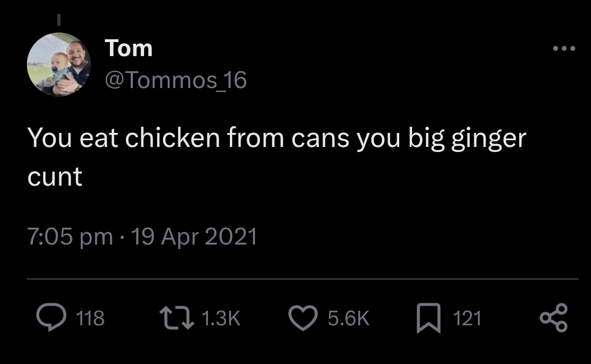Click the thread connector line above avatar
Viewport: 591px width, 364px height.
[x=58, y=19]
